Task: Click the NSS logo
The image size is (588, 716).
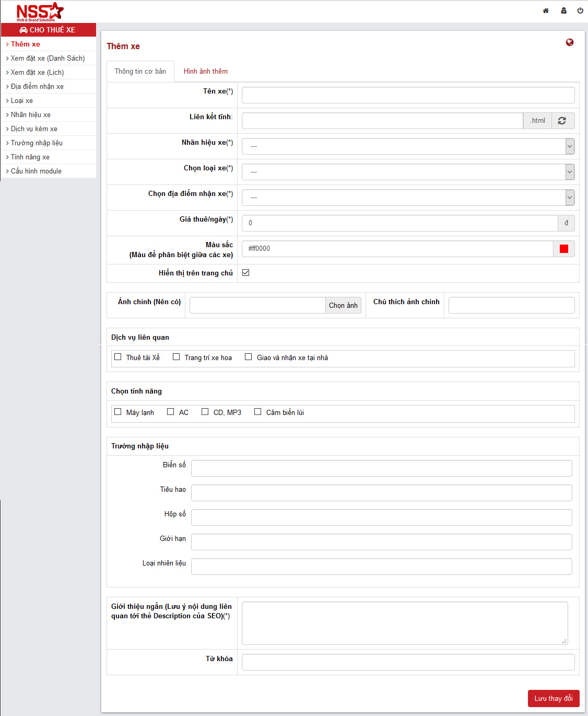Action: (x=40, y=11)
